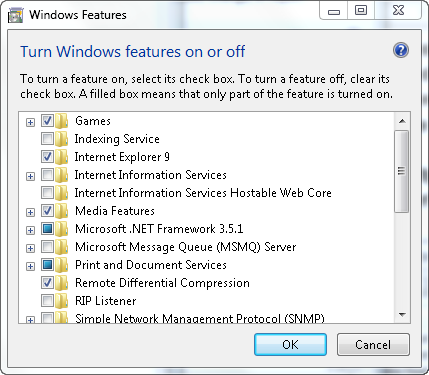
Task: Click the Cancel button
Action: [x=373, y=344]
